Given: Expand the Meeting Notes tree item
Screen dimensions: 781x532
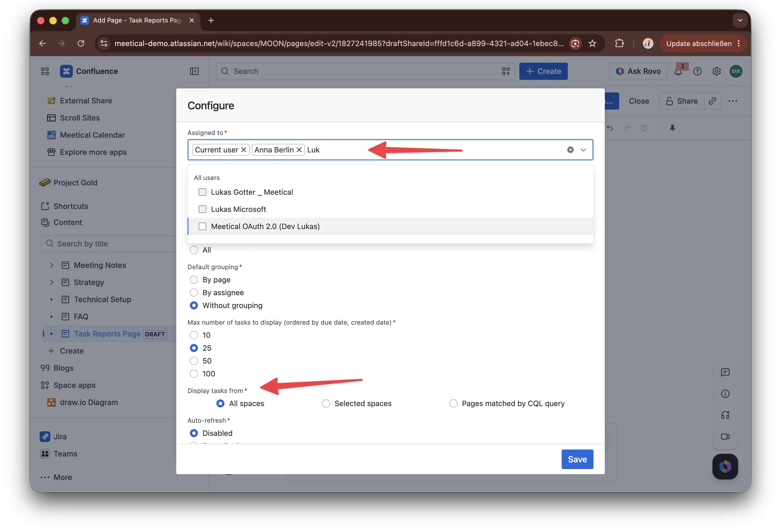Looking at the screenshot, I should (51, 265).
